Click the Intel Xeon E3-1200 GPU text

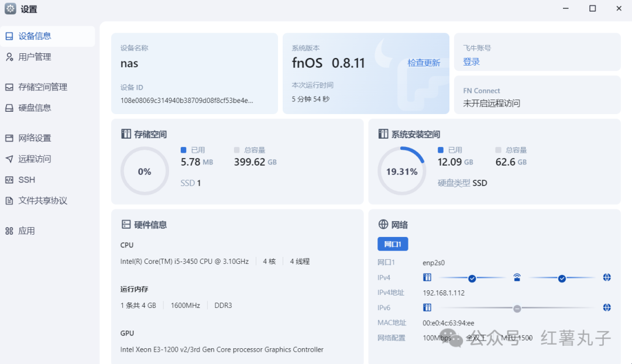(222, 349)
